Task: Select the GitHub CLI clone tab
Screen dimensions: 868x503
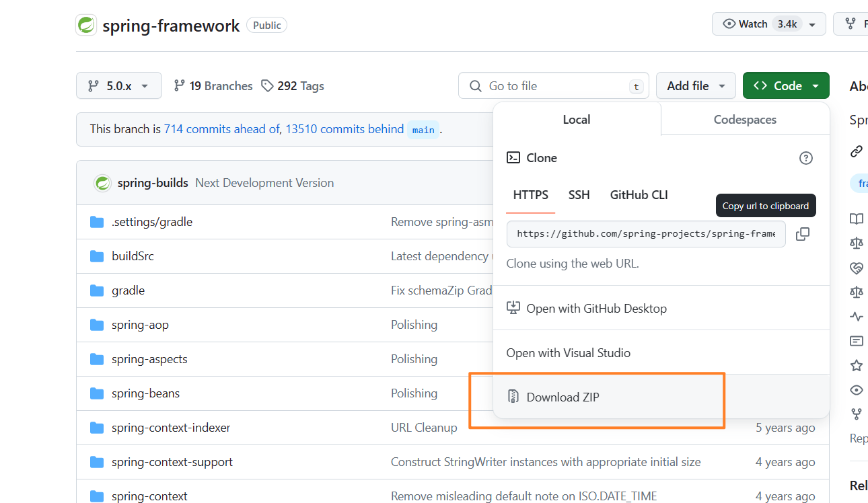Action: point(639,195)
